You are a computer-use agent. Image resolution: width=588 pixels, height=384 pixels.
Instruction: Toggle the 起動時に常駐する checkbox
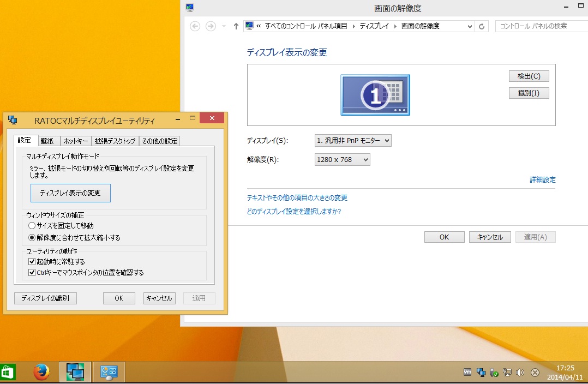(x=32, y=262)
